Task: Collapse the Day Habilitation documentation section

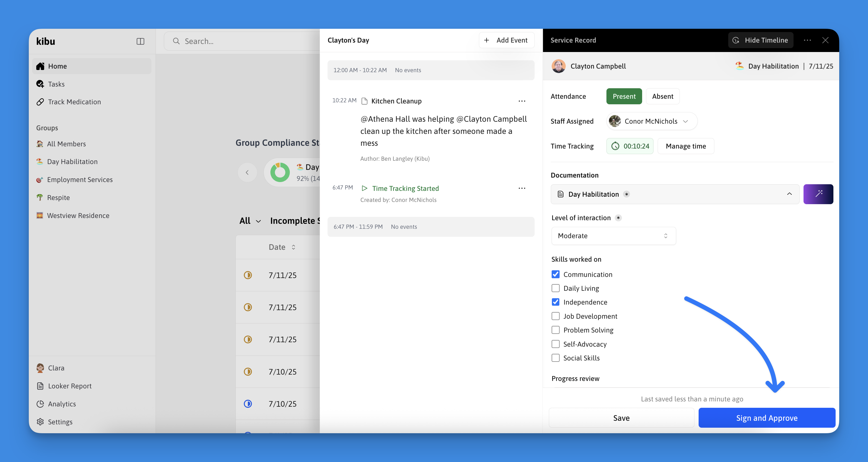Action: pos(789,194)
